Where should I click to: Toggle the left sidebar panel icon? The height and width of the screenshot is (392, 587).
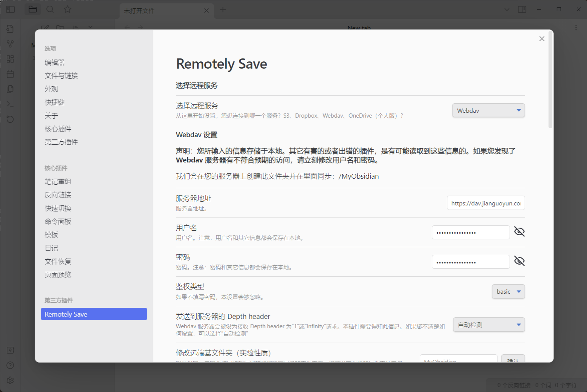click(x=10, y=9)
